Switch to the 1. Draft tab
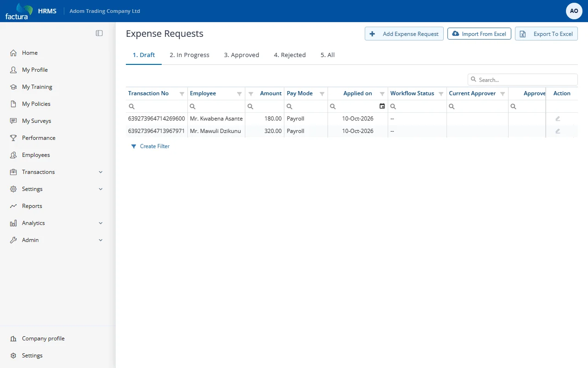The image size is (588, 368). click(144, 55)
